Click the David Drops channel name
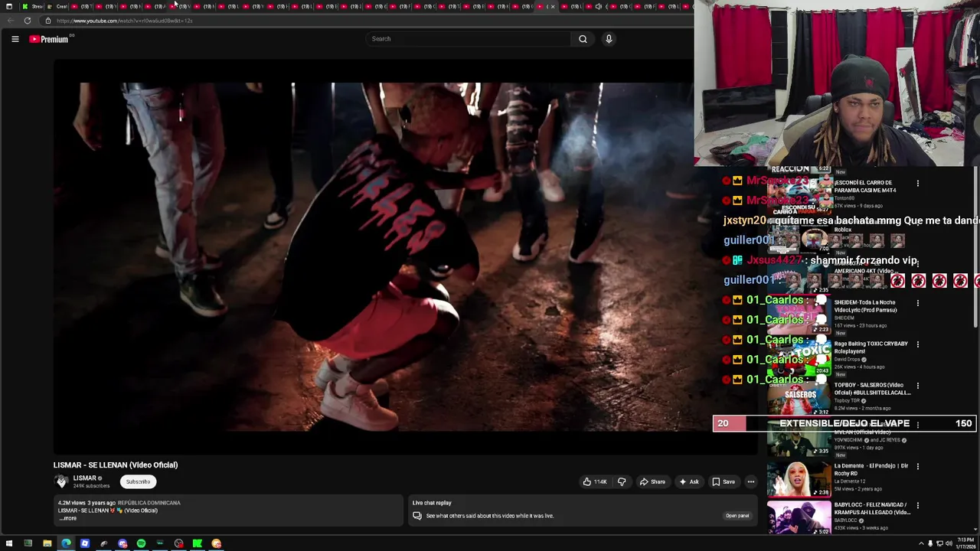Viewport: 980px width, 551px height. [848, 360]
